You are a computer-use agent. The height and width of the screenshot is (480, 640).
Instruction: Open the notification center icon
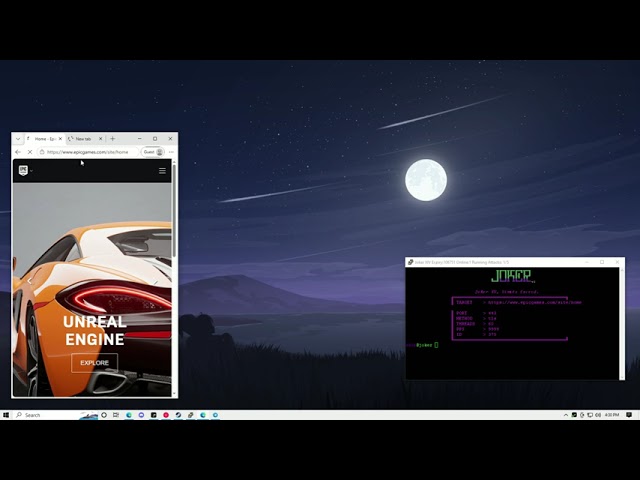click(629, 415)
